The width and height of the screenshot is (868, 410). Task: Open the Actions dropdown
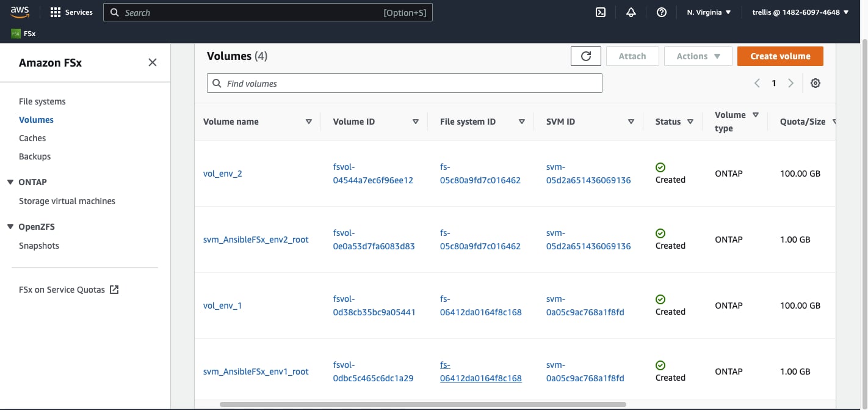698,56
